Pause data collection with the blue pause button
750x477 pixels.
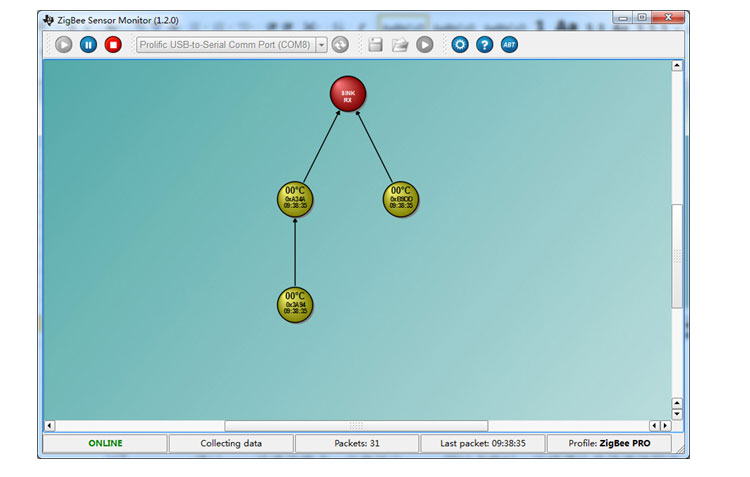click(88, 45)
